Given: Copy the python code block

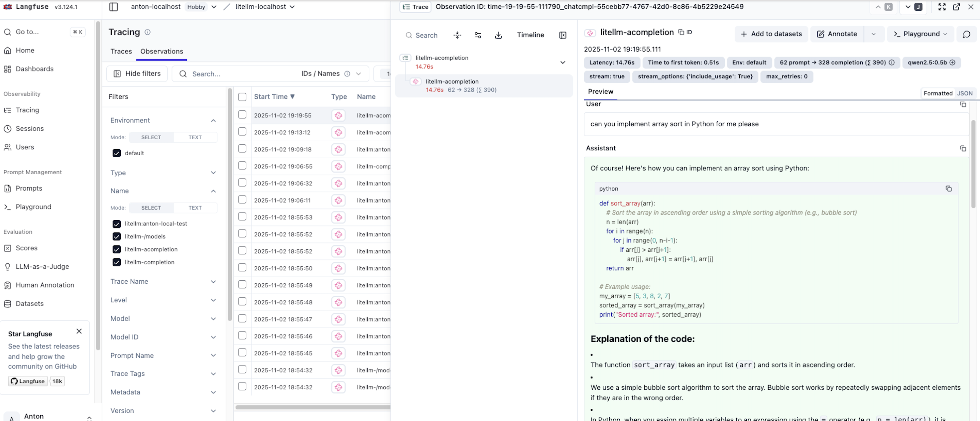Looking at the screenshot, I should (x=948, y=189).
